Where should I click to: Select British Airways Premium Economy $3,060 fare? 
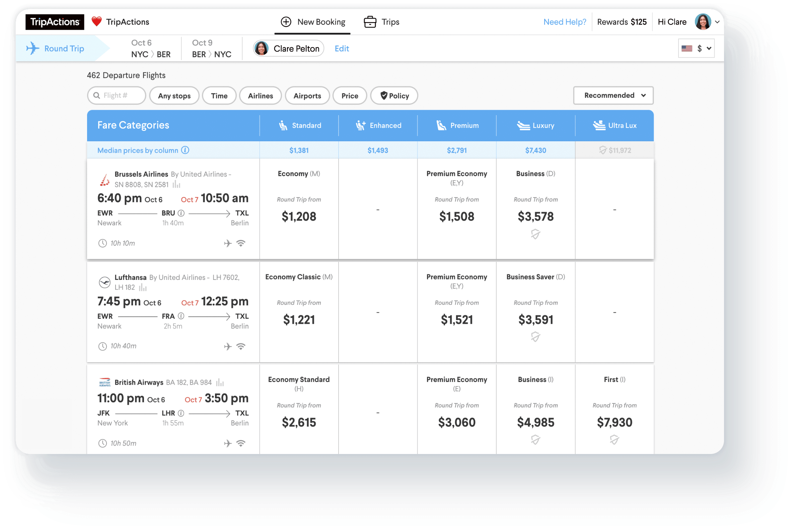pos(457,410)
